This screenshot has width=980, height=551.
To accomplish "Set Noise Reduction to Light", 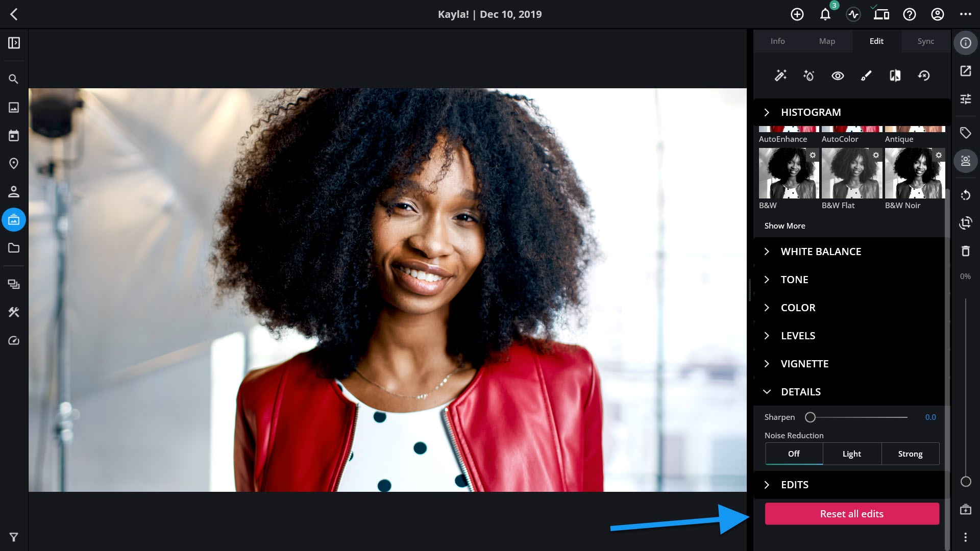I will (x=851, y=454).
